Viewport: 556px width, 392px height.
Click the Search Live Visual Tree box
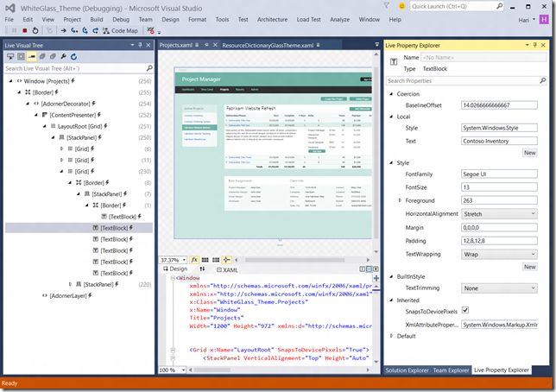(79, 68)
